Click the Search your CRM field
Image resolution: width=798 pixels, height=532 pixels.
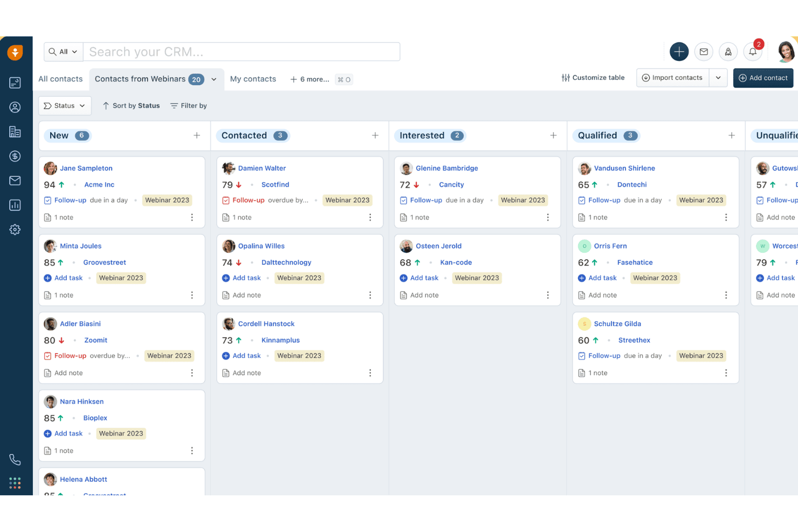point(242,52)
